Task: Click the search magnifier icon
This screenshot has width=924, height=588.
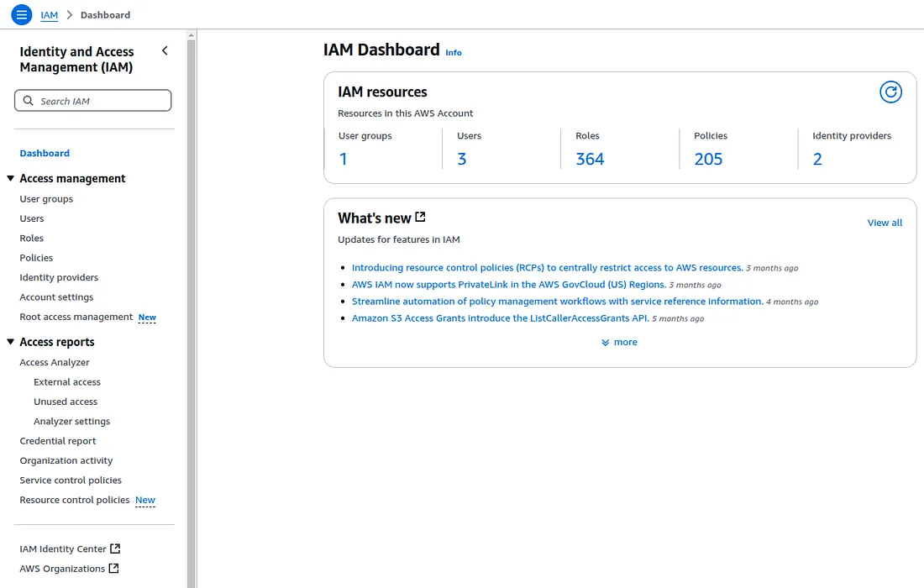Action: (29, 101)
